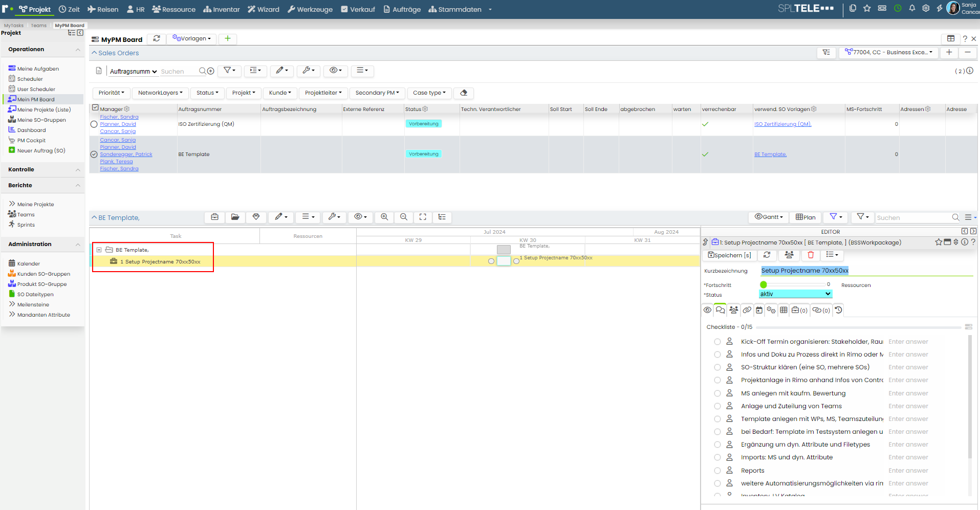Zoom out the Gantt chart
This screenshot has width=980, height=510.
(404, 217)
